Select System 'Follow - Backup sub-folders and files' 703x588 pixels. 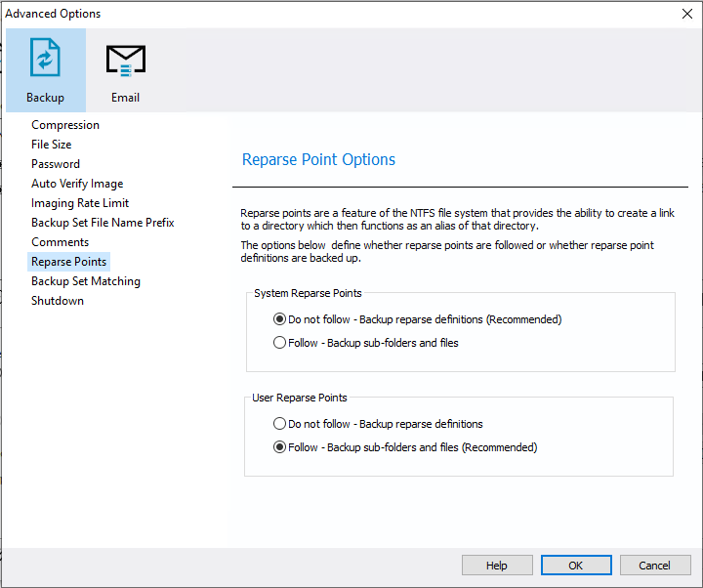pyautogui.click(x=366, y=343)
